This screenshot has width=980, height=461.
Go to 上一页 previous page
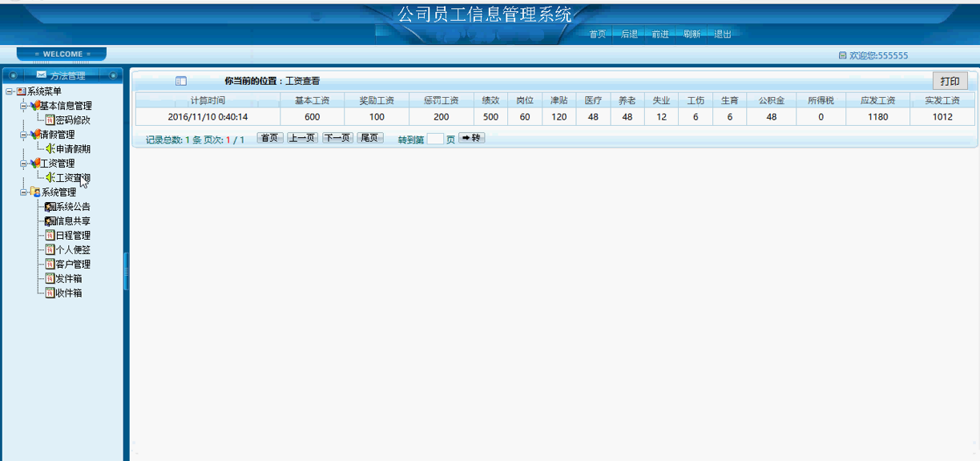pyautogui.click(x=302, y=138)
